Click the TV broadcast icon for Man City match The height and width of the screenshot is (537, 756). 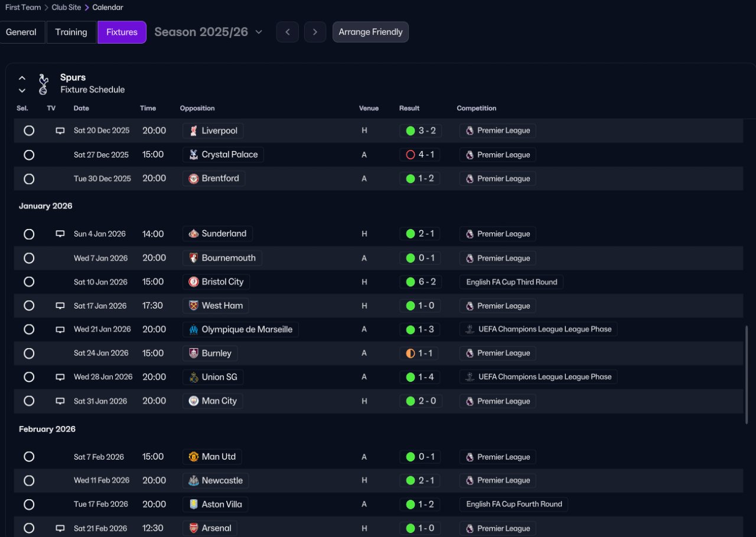pyautogui.click(x=60, y=401)
